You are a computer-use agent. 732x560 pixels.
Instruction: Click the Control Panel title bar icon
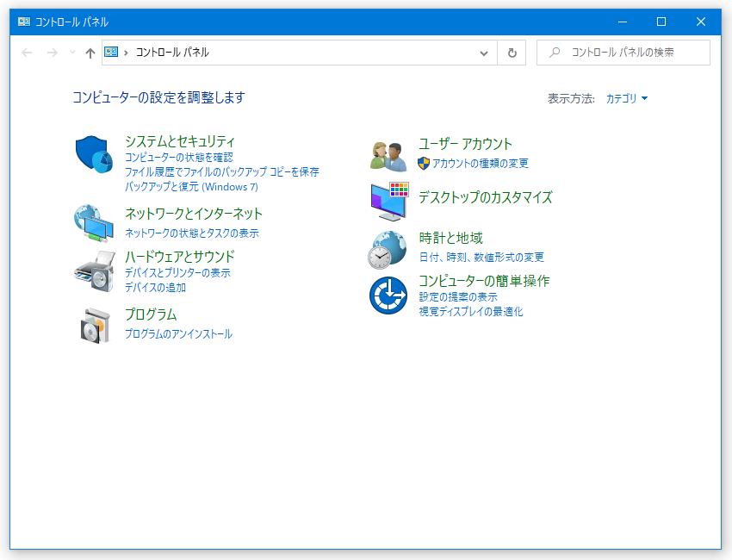(x=24, y=22)
